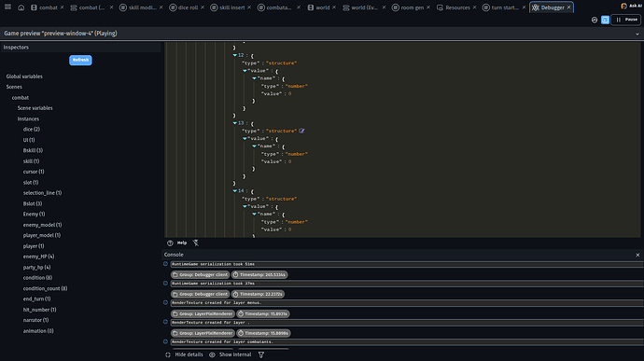The image size is (644, 361).
Task: Select Global variables inspector
Action: [x=24, y=76]
